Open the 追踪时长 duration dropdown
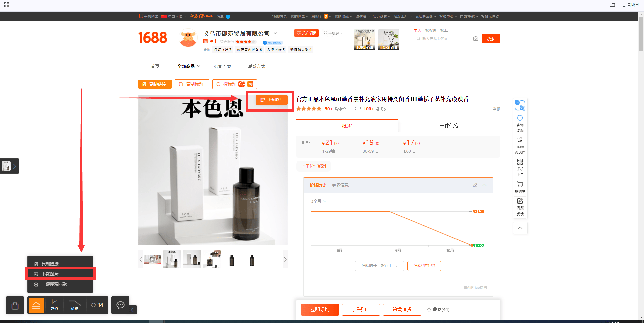This screenshot has width=644, height=323. click(379, 266)
